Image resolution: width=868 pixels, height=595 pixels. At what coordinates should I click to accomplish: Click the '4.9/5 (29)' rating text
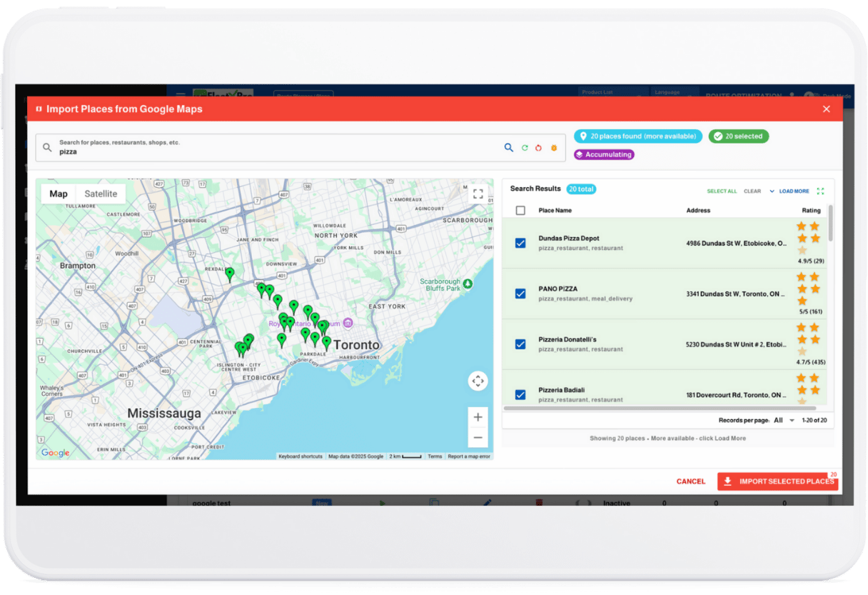click(810, 261)
